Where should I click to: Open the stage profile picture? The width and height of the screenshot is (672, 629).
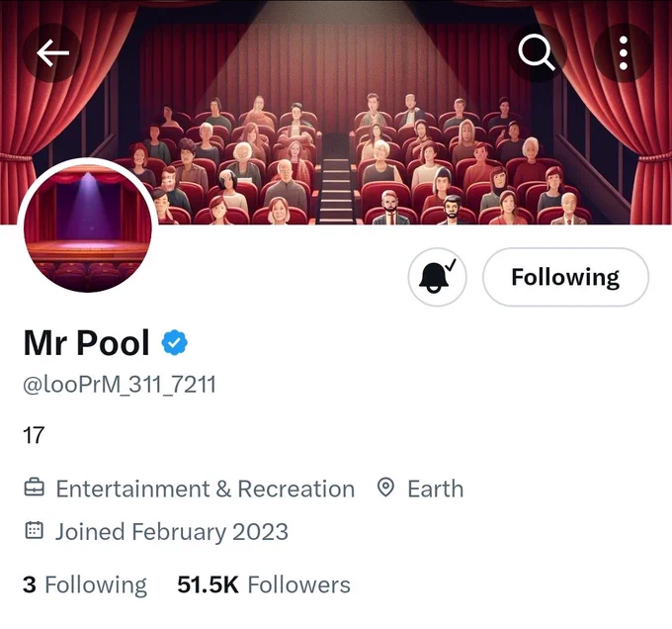point(88,227)
